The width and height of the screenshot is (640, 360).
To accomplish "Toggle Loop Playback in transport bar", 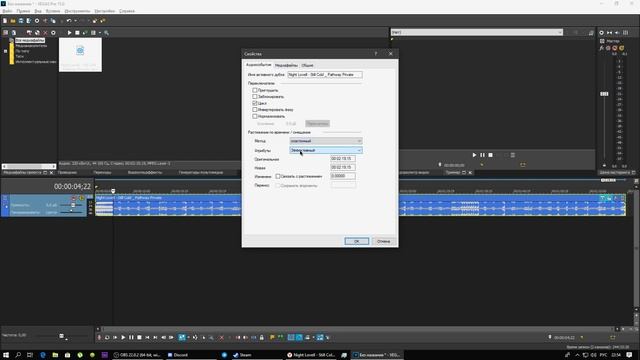I will point(107,338).
